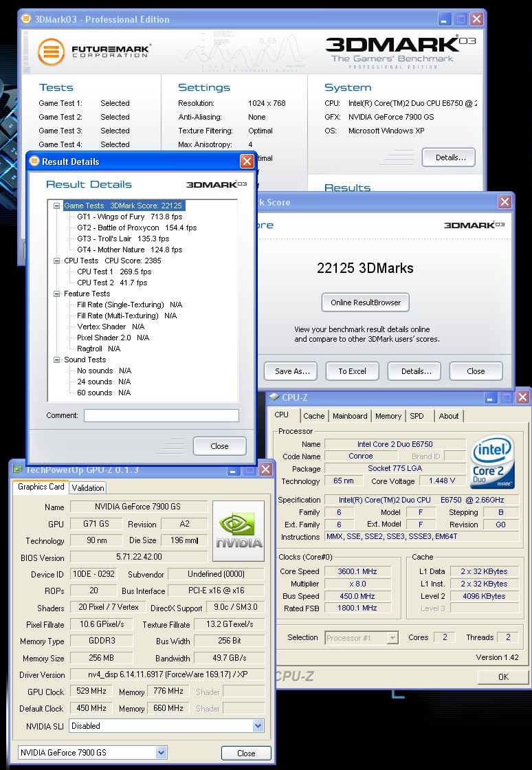This screenshot has width=532, height=770.
Task: Click the GPU-Z title bar icon
Action: pyautogui.click(x=18, y=469)
